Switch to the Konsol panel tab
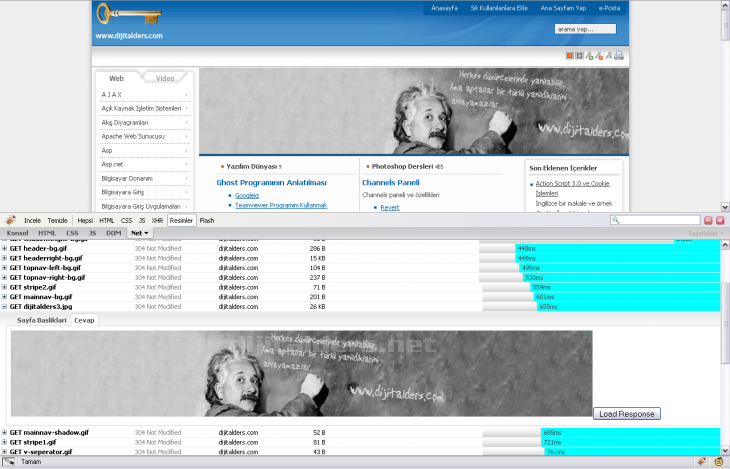The width and height of the screenshot is (730, 469). [x=18, y=233]
